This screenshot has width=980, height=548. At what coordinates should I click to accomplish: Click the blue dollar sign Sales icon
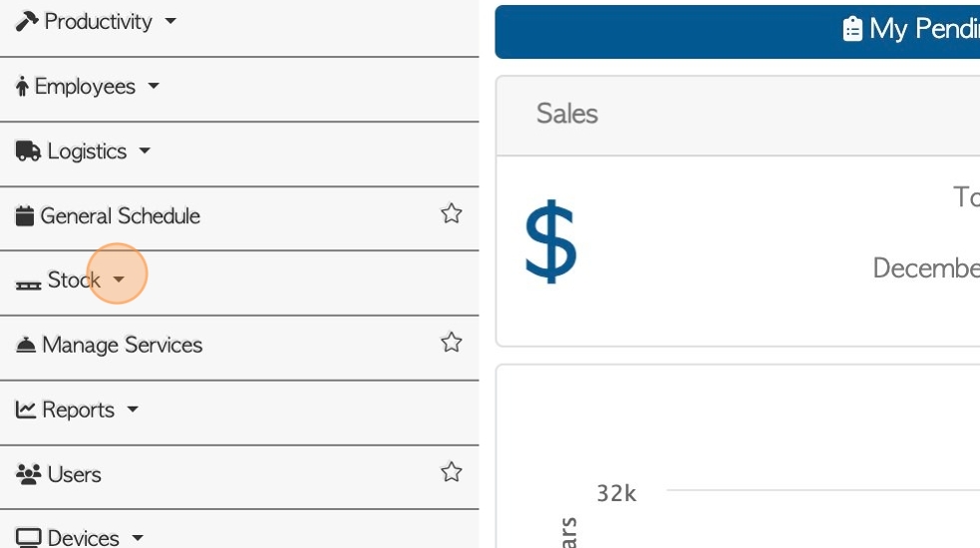550,242
